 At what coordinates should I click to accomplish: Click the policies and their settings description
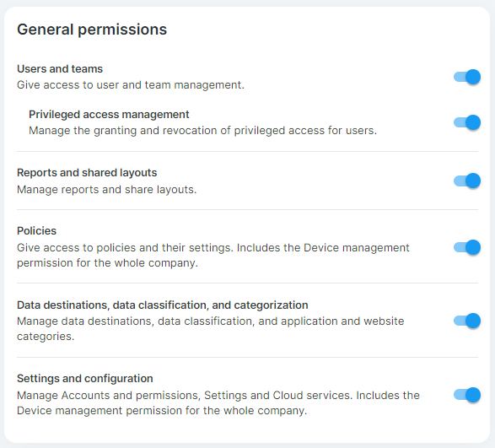tap(213, 256)
